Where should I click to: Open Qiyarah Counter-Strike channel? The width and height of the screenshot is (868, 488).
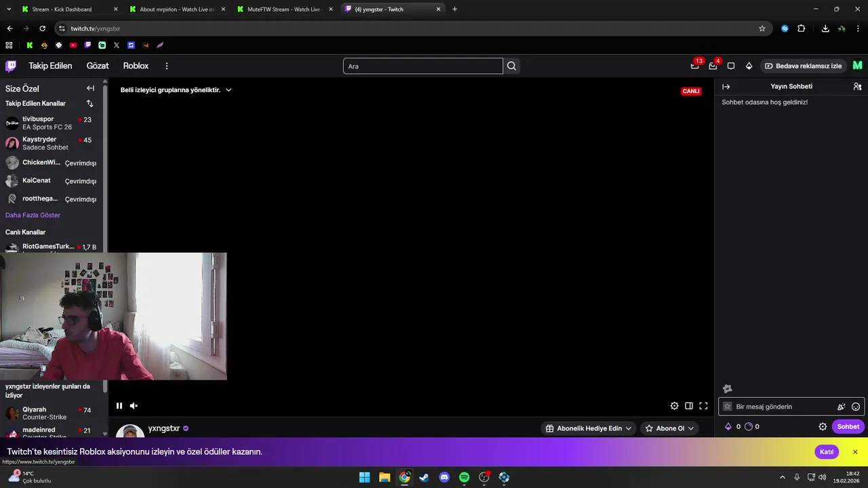(52, 413)
